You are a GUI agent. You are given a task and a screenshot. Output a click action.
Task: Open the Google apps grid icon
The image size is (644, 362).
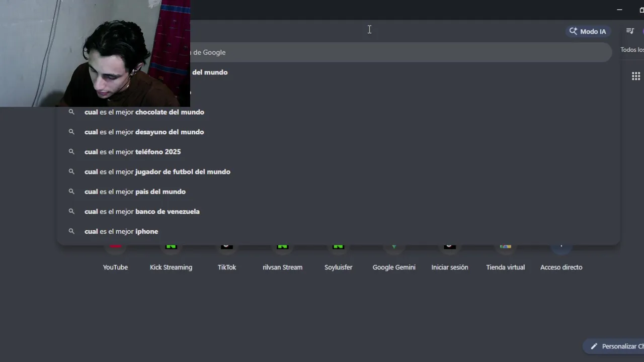(x=636, y=76)
